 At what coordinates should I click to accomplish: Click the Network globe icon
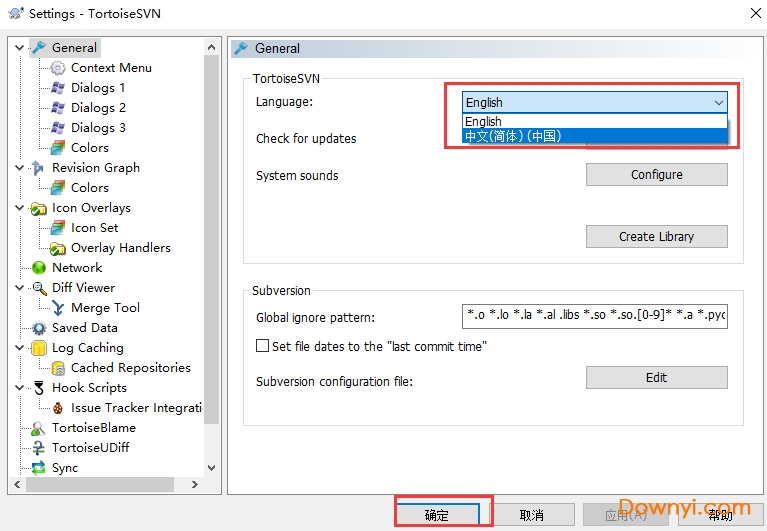click(x=39, y=268)
